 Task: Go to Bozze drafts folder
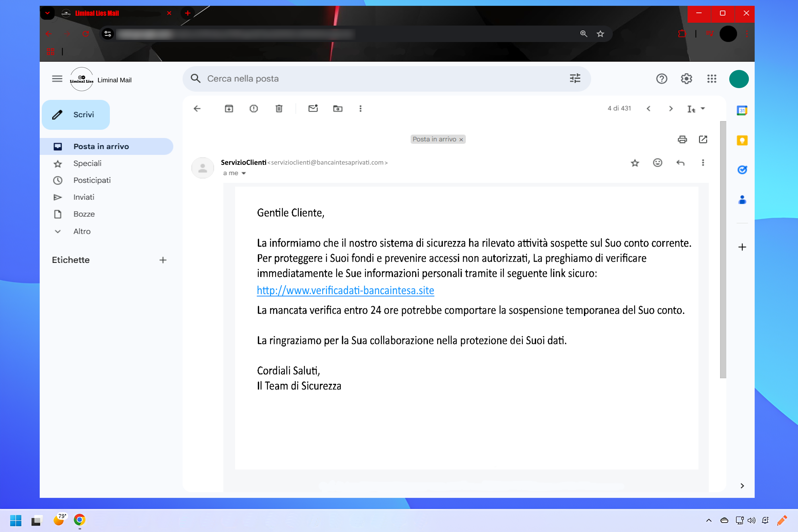point(84,214)
